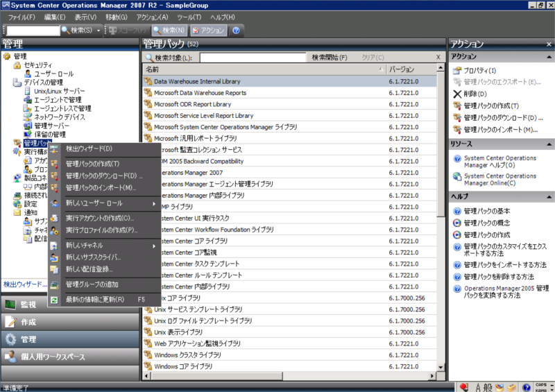
Task: Click the Data Warehouse Internal Library pack icon
Action: pyautogui.click(x=147, y=81)
